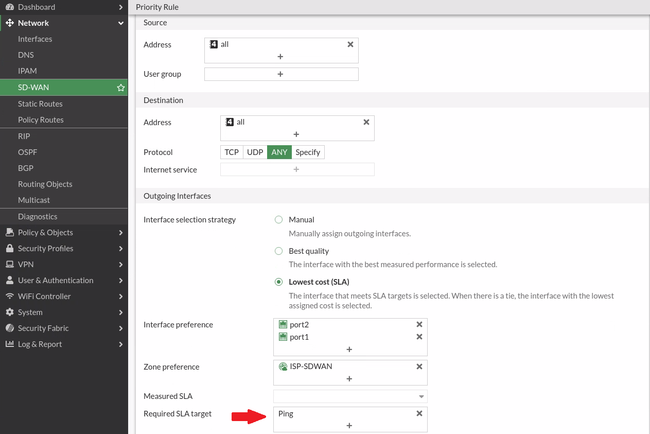The width and height of the screenshot is (650, 434).
Task: Choose Specify protocol option
Action: tap(308, 152)
